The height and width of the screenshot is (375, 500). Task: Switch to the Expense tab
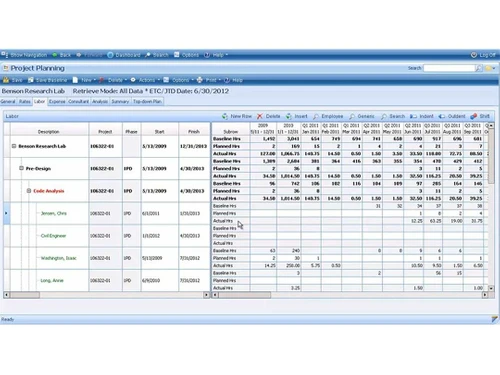pos(57,101)
